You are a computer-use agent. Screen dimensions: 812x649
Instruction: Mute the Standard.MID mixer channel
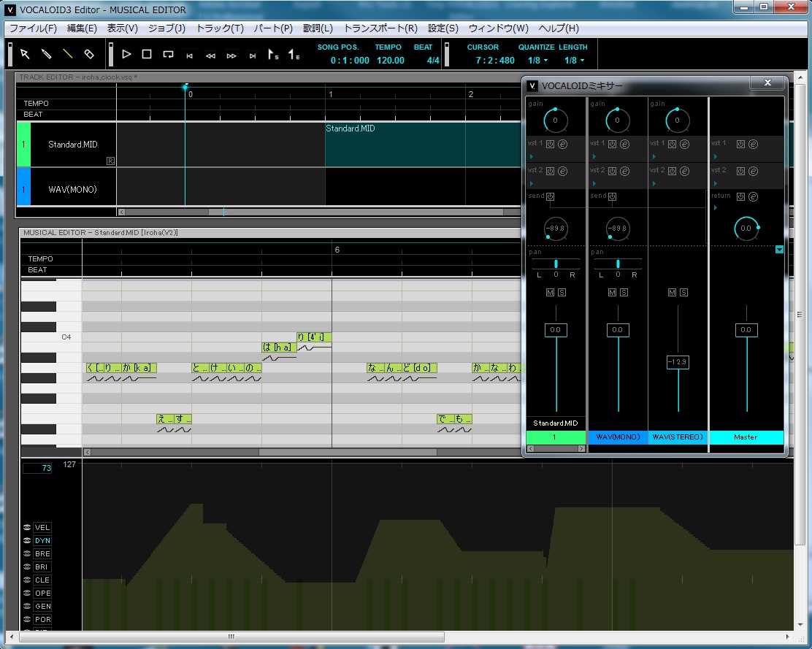pos(550,293)
